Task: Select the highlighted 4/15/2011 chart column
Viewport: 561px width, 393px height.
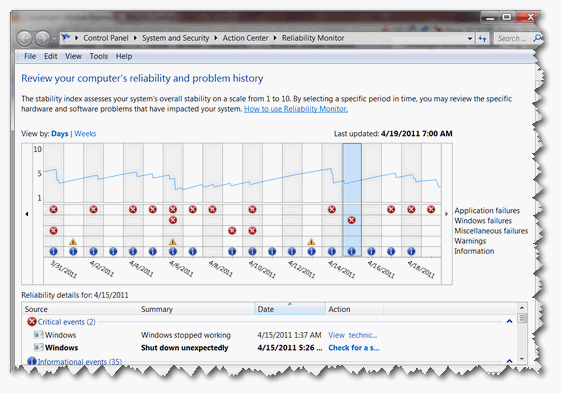Action: point(352,200)
